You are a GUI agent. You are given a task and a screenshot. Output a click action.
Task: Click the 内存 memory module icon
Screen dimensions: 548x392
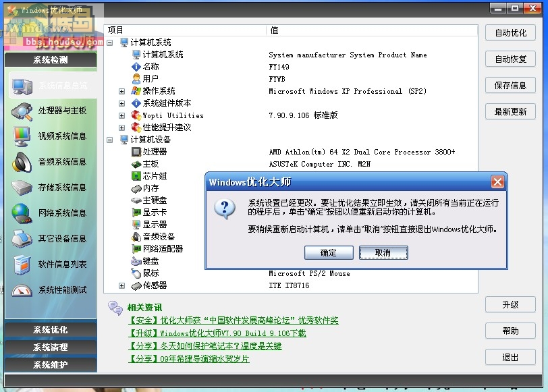[x=136, y=188]
